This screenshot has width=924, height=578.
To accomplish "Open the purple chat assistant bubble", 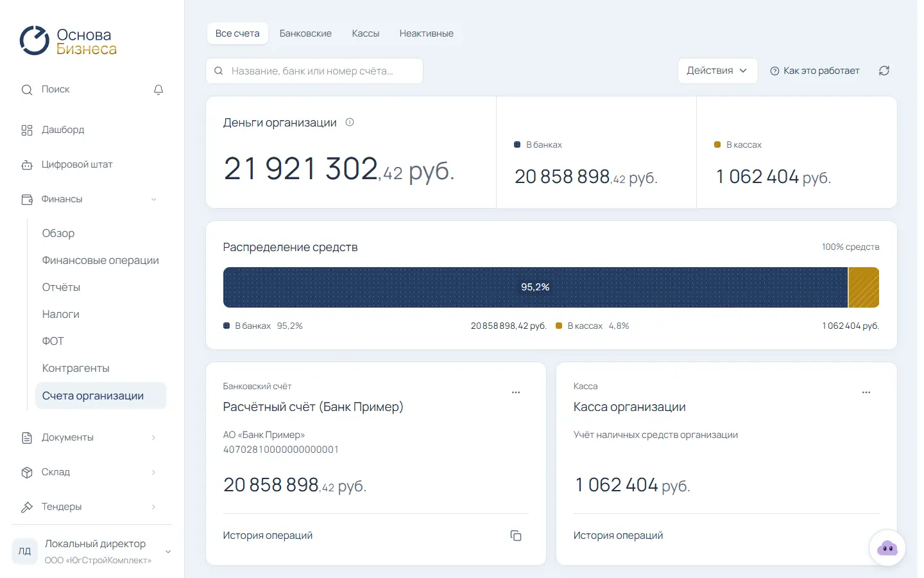I will click(887, 548).
